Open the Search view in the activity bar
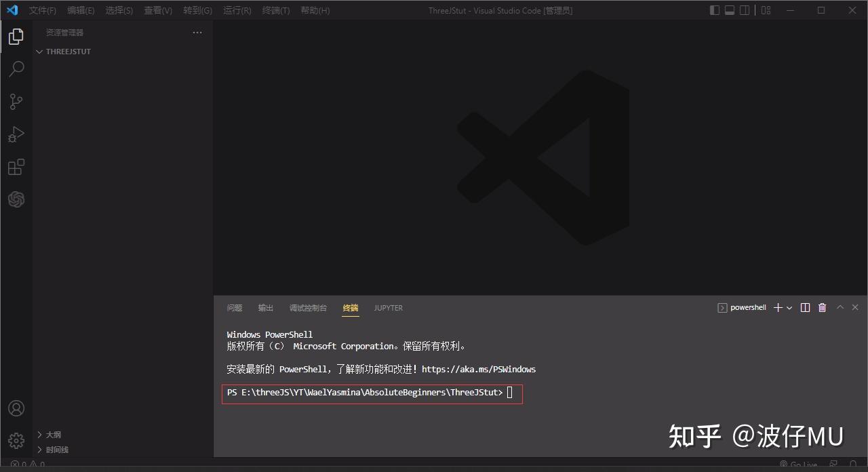 point(16,68)
